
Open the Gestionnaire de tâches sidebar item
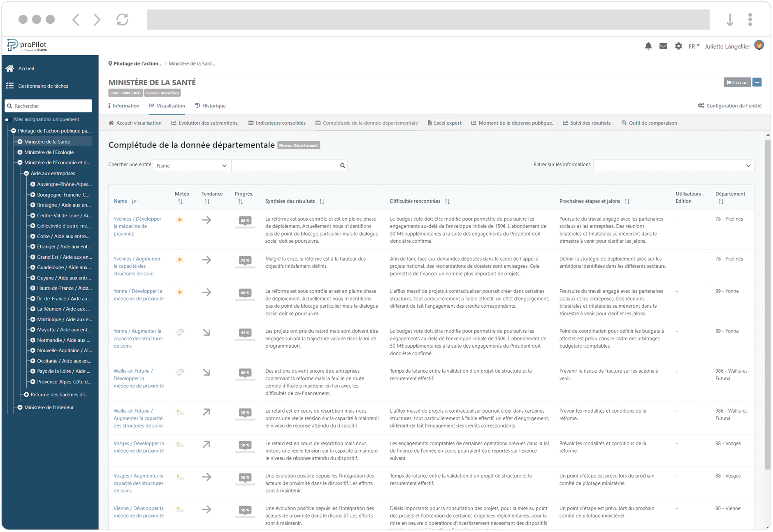43,86
